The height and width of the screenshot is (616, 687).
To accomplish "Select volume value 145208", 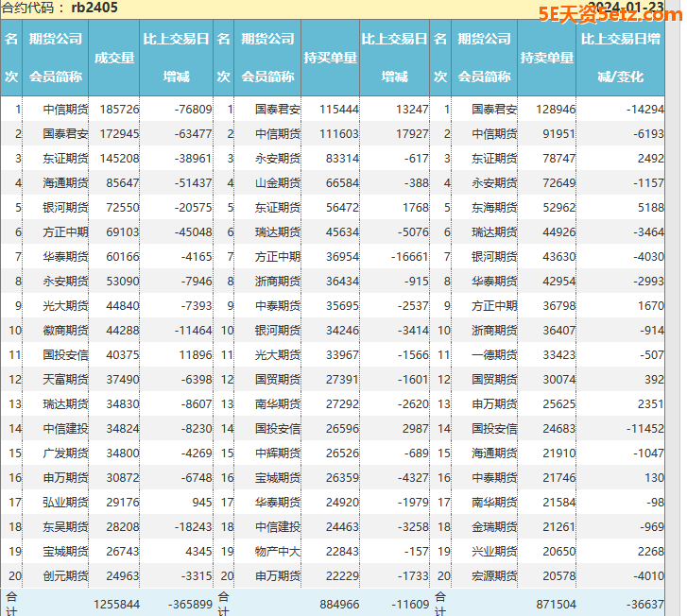I will [x=119, y=158].
